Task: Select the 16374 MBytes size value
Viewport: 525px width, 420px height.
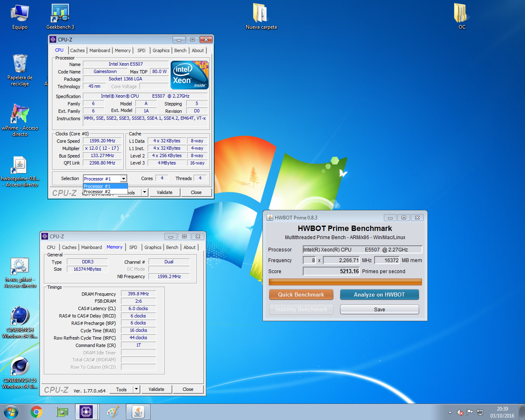Action: click(87, 269)
